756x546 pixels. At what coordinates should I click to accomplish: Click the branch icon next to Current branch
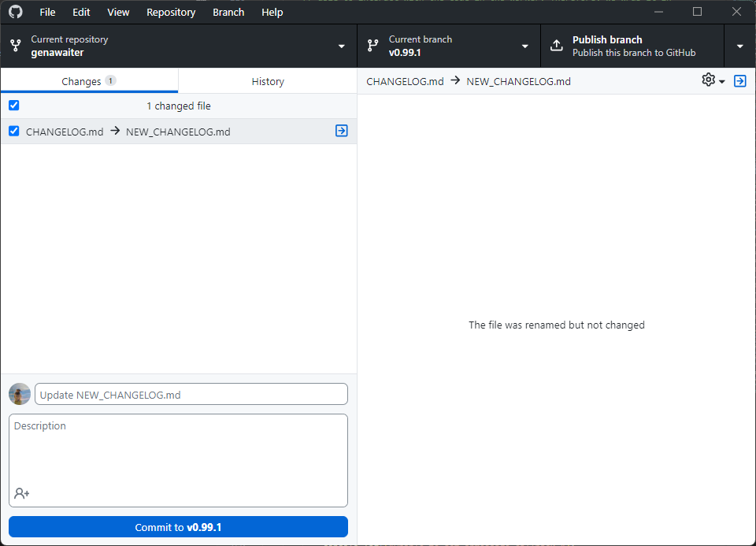372,46
